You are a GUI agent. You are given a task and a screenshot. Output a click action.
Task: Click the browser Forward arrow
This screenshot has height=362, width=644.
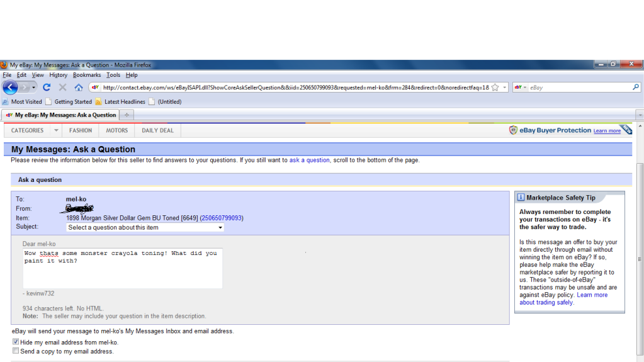(x=25, y=87)
